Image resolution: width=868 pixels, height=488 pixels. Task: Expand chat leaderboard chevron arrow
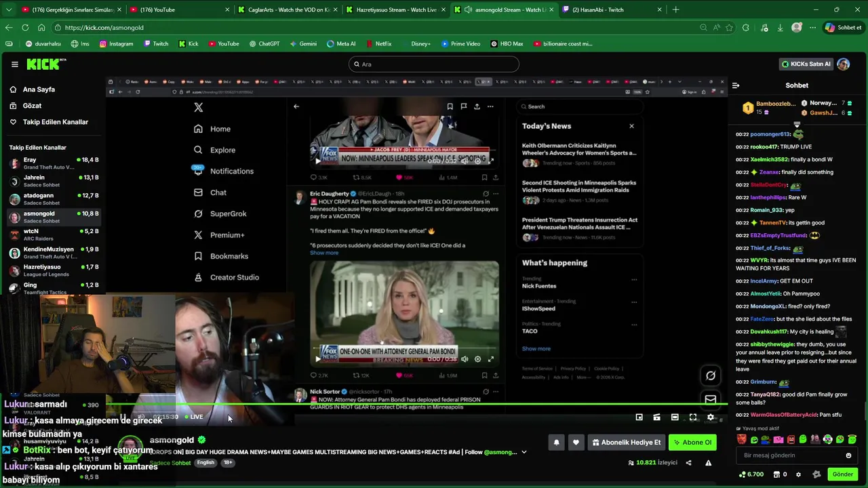tap(797, 125)
